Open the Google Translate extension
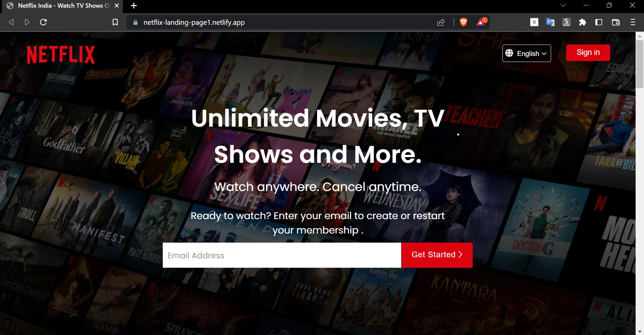The height and width of the screenshot is (335, 644). 550,22
